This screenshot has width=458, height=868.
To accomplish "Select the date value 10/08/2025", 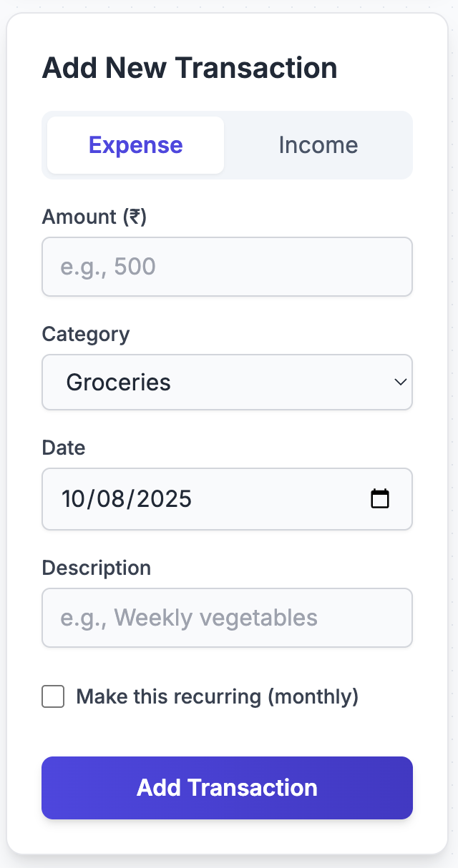I will coord(127,498).
